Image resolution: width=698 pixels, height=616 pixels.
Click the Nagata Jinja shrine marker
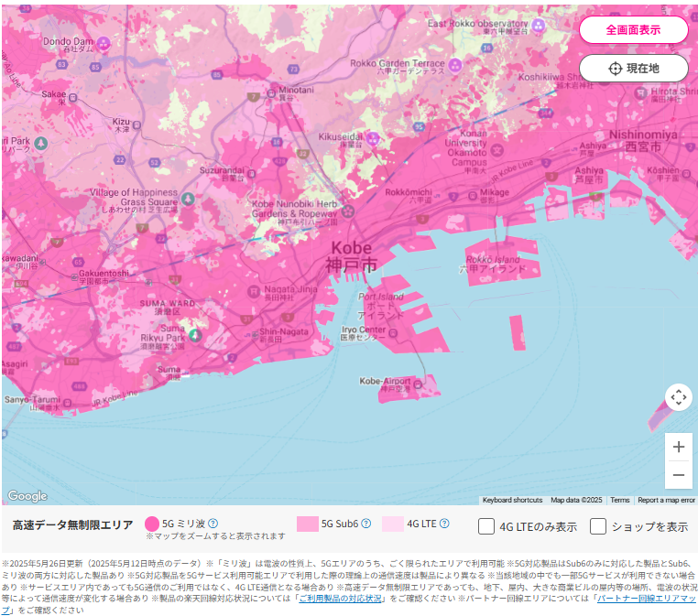tap(254, 292)
